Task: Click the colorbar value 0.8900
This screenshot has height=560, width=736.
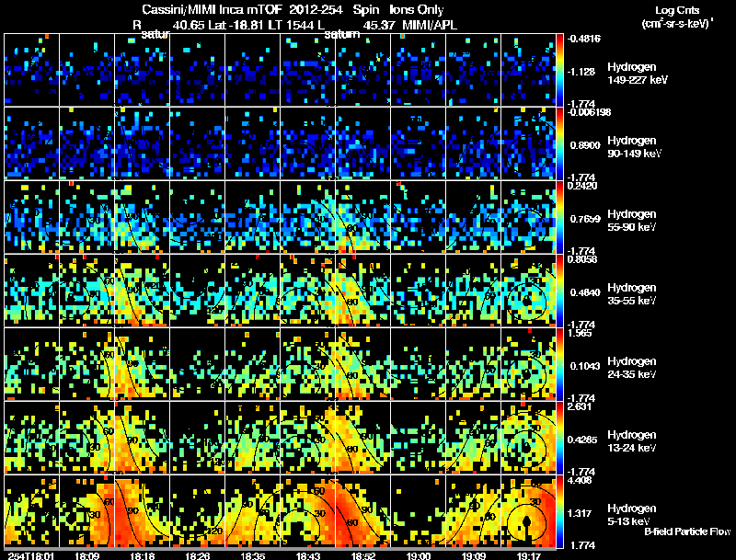Action: click(x=585, y=145)
